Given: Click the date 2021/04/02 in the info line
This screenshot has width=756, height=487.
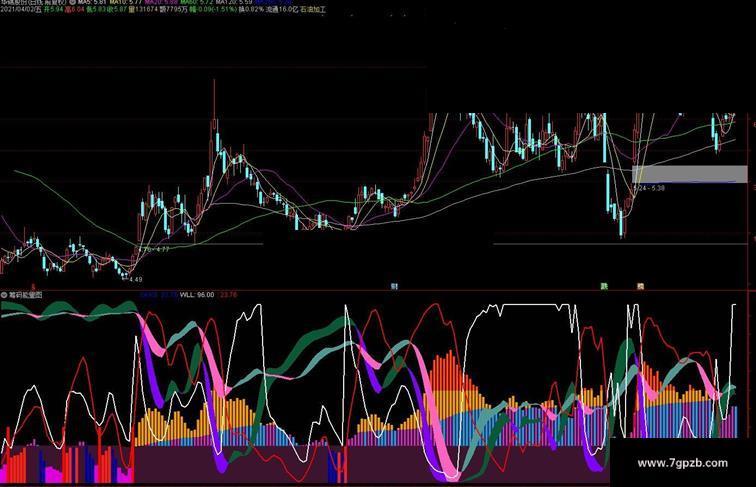Looking at the screenshot, I should pos(17,9).
